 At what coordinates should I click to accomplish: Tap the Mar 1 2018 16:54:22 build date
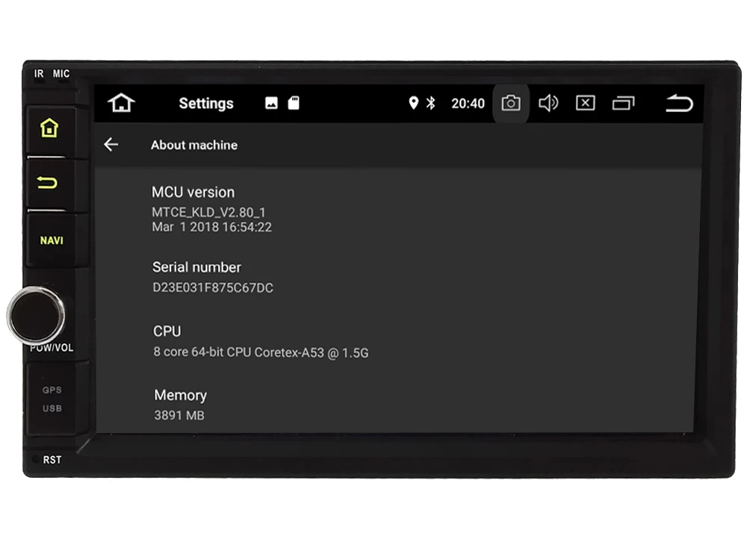[x=211, y=227]
